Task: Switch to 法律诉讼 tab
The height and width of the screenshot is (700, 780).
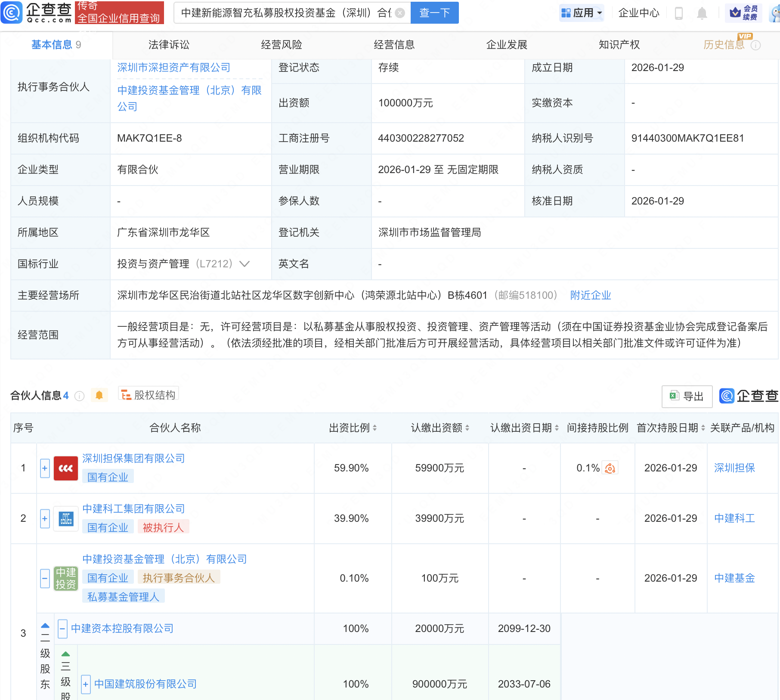Action: pos(169,45)
